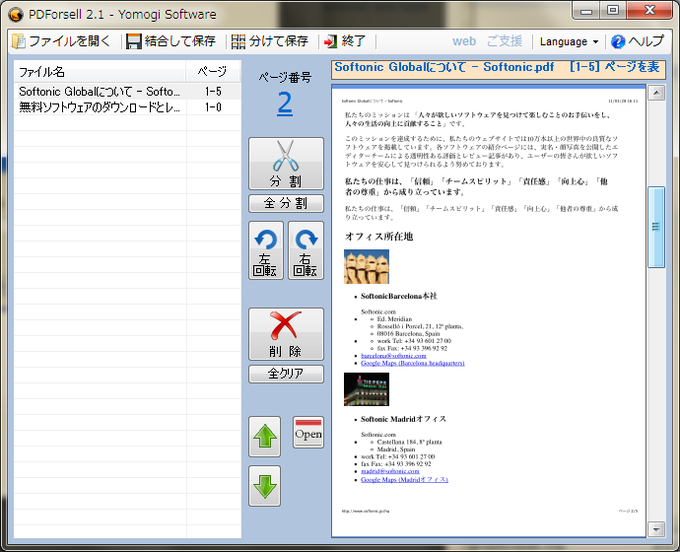The height and width of the screenshot is (552, 680).
Task: Select the Softonic Globalについて file row
Action: (128, 91)
